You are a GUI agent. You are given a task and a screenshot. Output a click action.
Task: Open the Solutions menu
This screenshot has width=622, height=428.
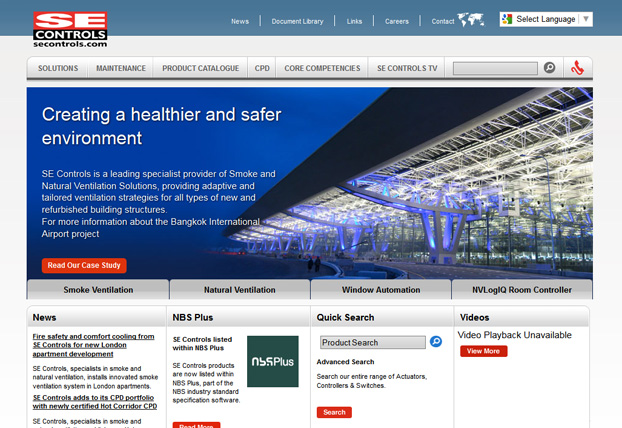click(58, 68)
